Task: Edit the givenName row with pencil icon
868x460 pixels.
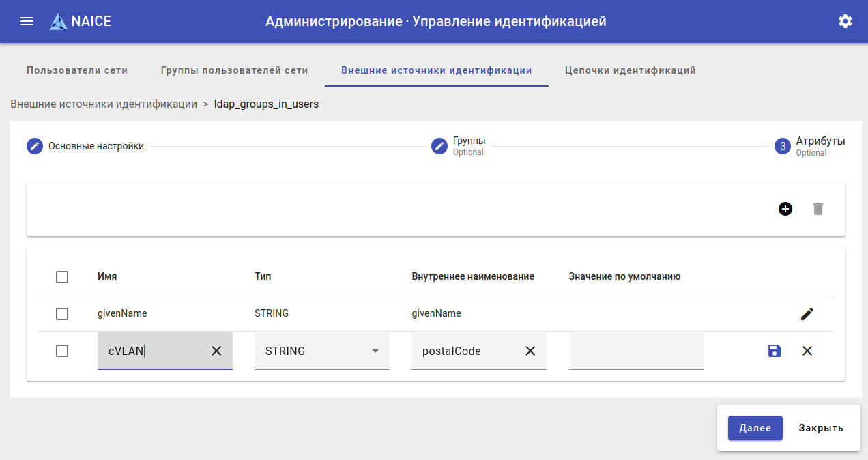Action: tap(807, 314)
